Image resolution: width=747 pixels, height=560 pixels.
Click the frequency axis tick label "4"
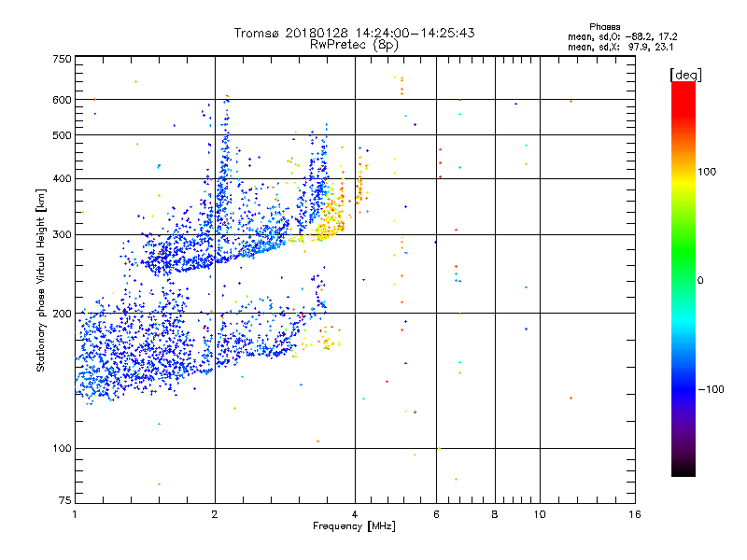pyautogui.click(x=355, y=514)
